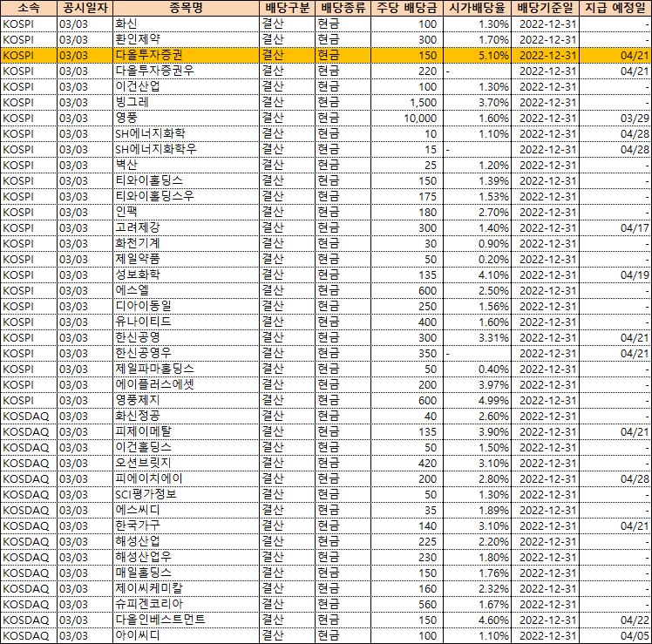Viewport: 652px width, 644px height.
Task: Click the stock name 한신공영우
Action: click(x=143, y=354)
